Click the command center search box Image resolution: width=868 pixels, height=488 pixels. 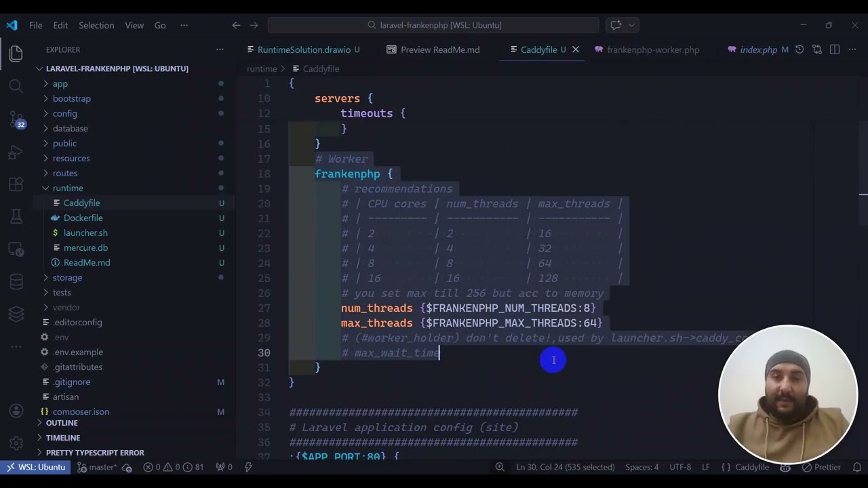click(x=434, y=25)
